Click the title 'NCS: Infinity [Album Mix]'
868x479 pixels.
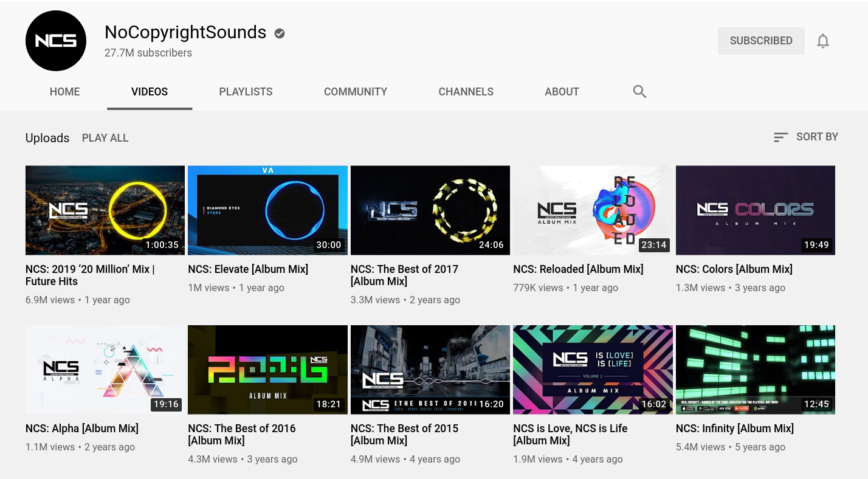coord(735,429)
